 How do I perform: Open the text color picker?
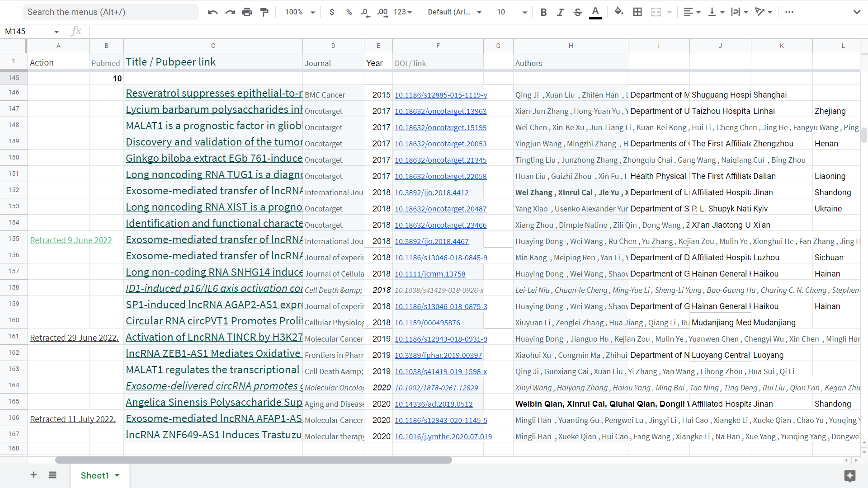coord(595,12)
